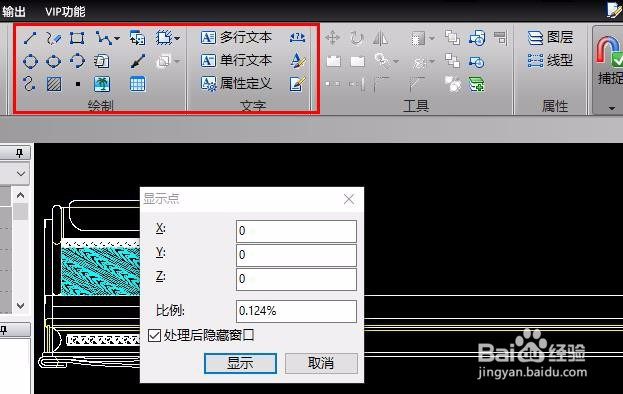Click the edit text icon beside 属性定义
This screenshot has width=623, height=394.
pos(298,83)
